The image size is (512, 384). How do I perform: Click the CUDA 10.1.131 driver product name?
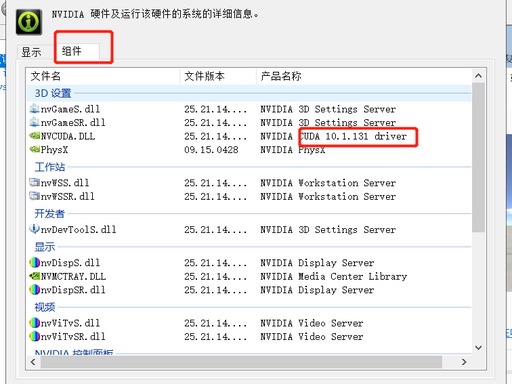point(353,136)
